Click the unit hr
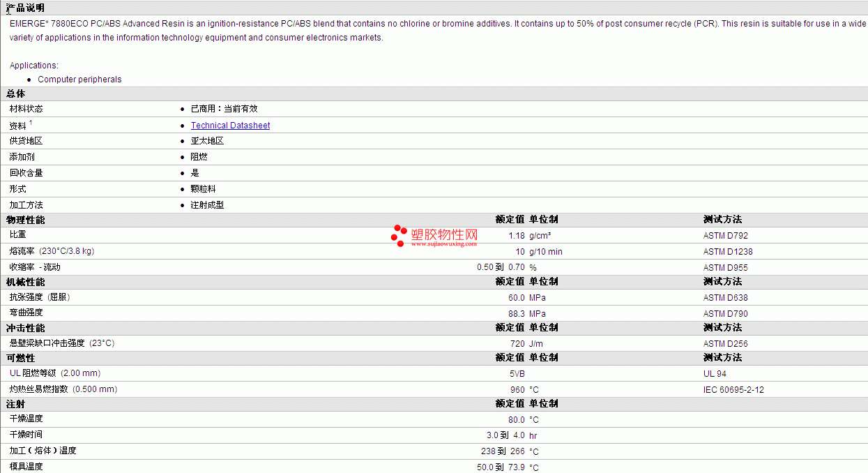This screenshot has height=473, width=868. click(x=533, y=436)
